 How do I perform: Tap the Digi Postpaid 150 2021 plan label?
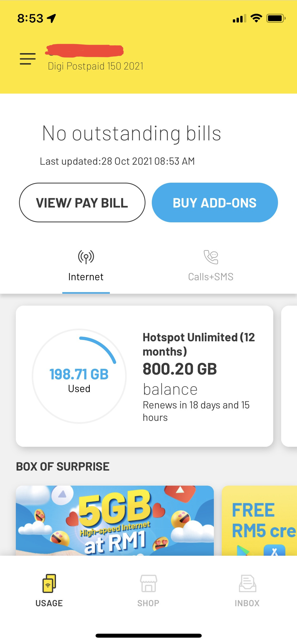point(96,66)
